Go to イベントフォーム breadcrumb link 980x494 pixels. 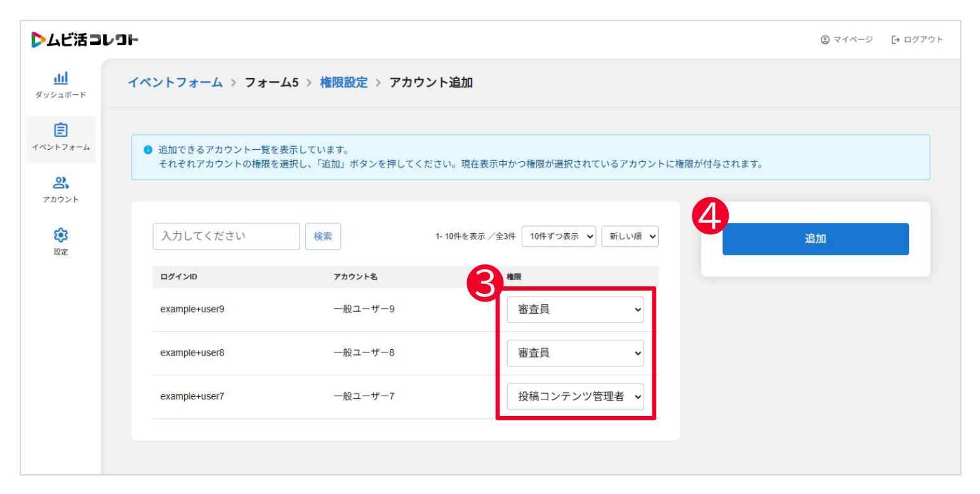175,83
